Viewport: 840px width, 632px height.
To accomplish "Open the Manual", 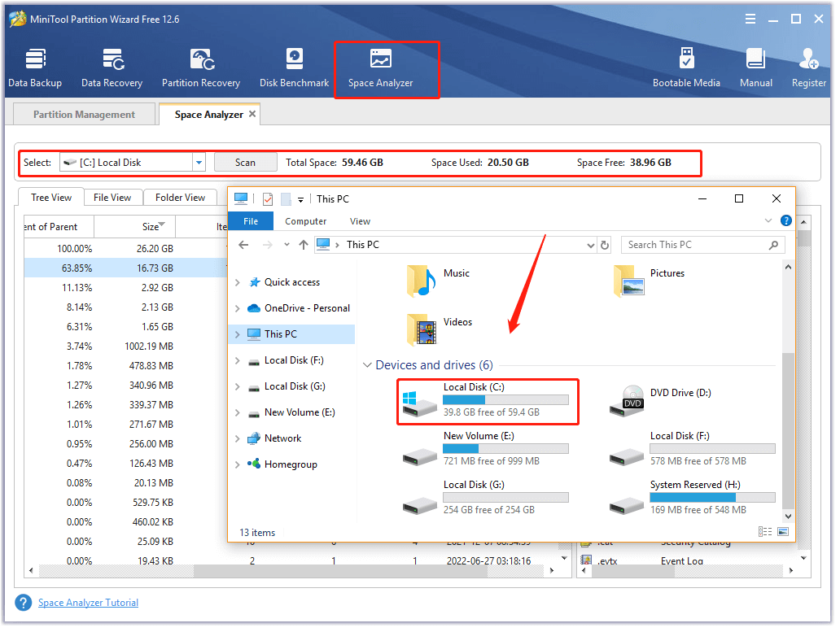I will pyautogui.click(x=755, y=65).
